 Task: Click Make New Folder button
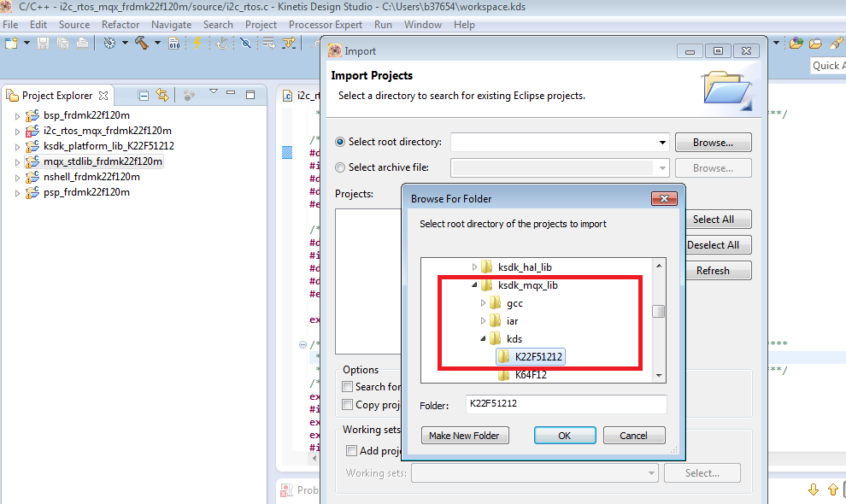[x=465, y=436]
